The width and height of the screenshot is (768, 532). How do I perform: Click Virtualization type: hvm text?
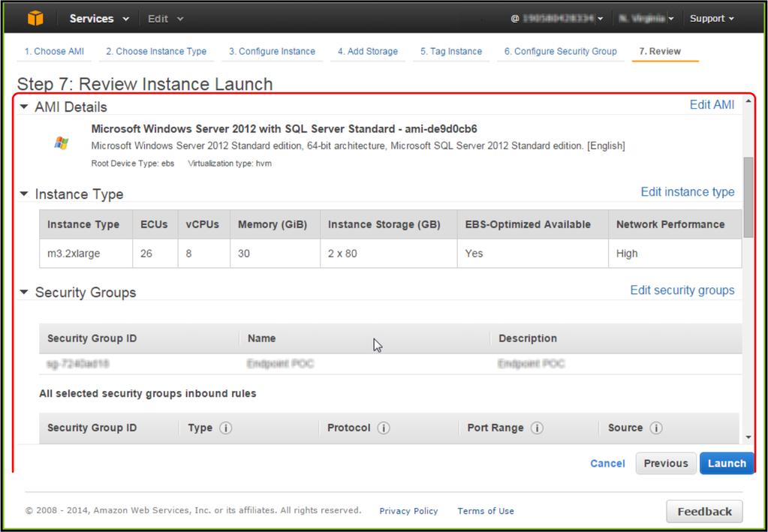[x=230, y=164]
